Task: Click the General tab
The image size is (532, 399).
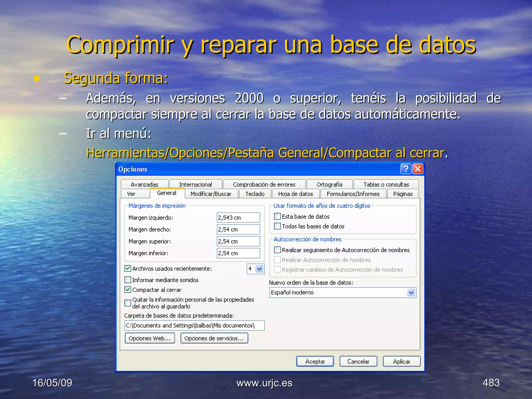Action: pos(167,193)
